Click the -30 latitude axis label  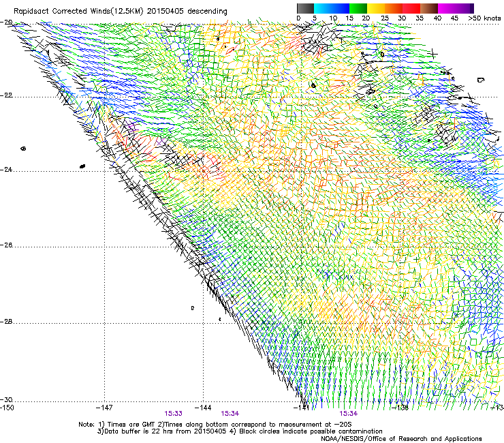6,400
